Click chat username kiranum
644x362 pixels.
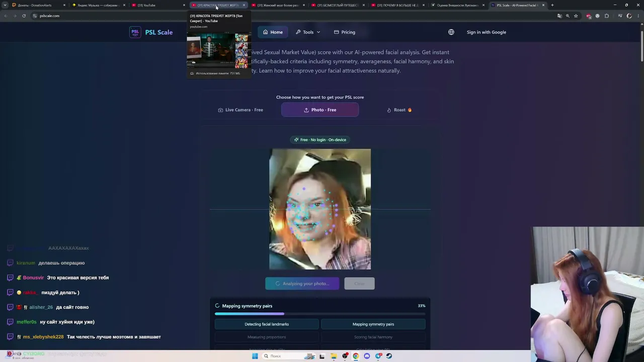click(26, 263)
